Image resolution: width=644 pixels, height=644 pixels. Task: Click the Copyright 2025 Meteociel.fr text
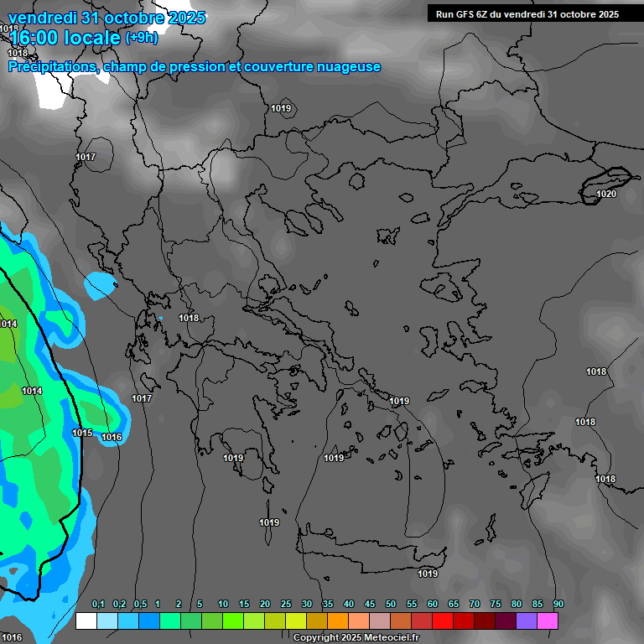coord(356,638)
